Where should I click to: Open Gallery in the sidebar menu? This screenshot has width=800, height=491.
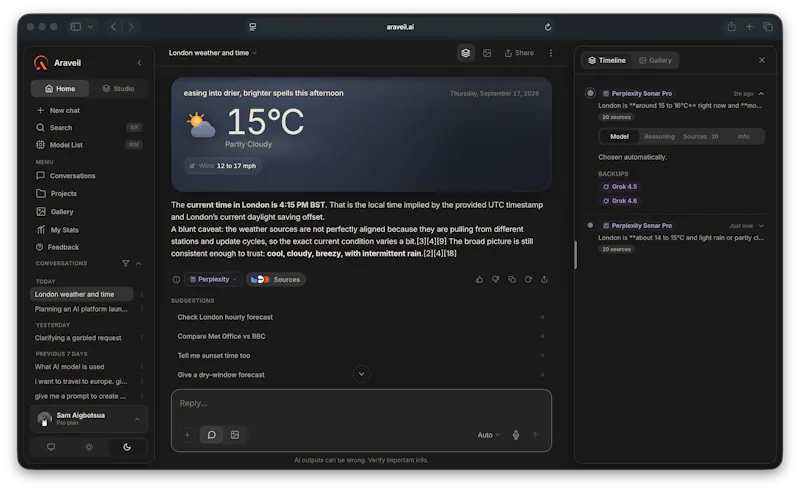pyautogui.click(x=55, y=212)
